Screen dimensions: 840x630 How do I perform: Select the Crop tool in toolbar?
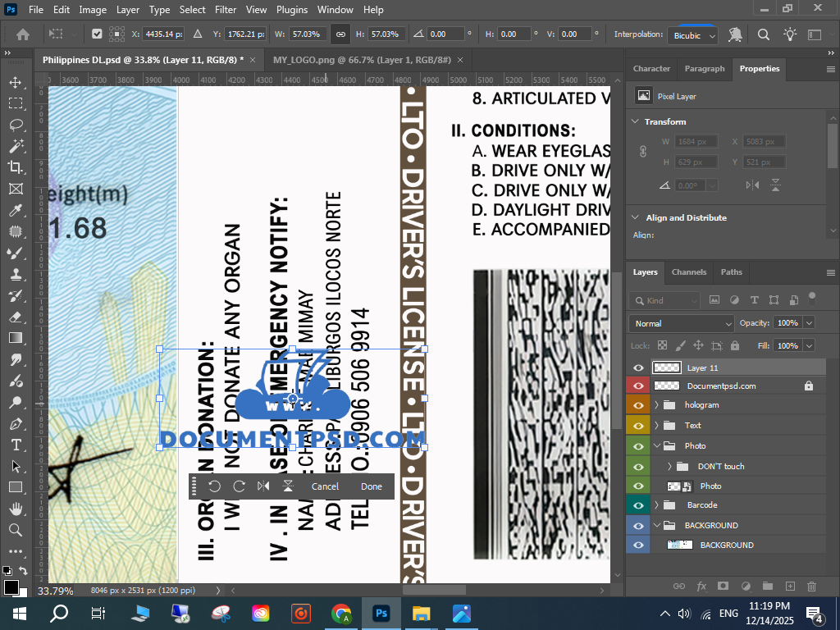click(16, 167)
